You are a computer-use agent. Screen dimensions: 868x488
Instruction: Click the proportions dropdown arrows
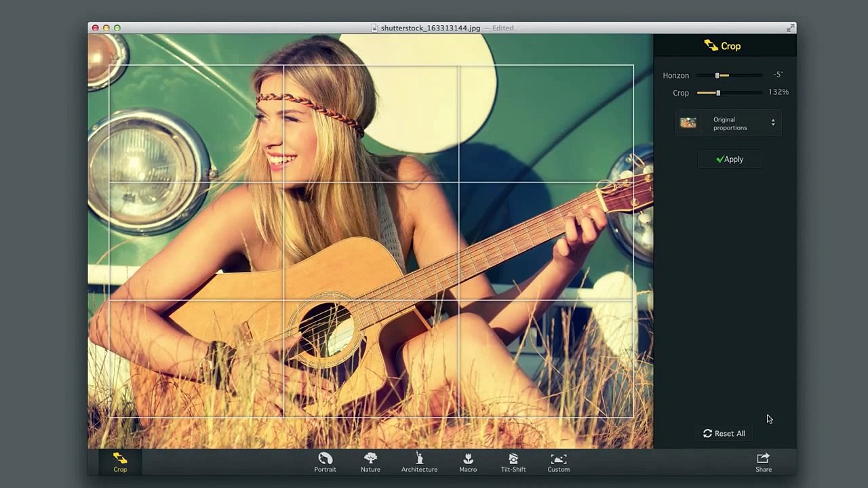point(773,123)
